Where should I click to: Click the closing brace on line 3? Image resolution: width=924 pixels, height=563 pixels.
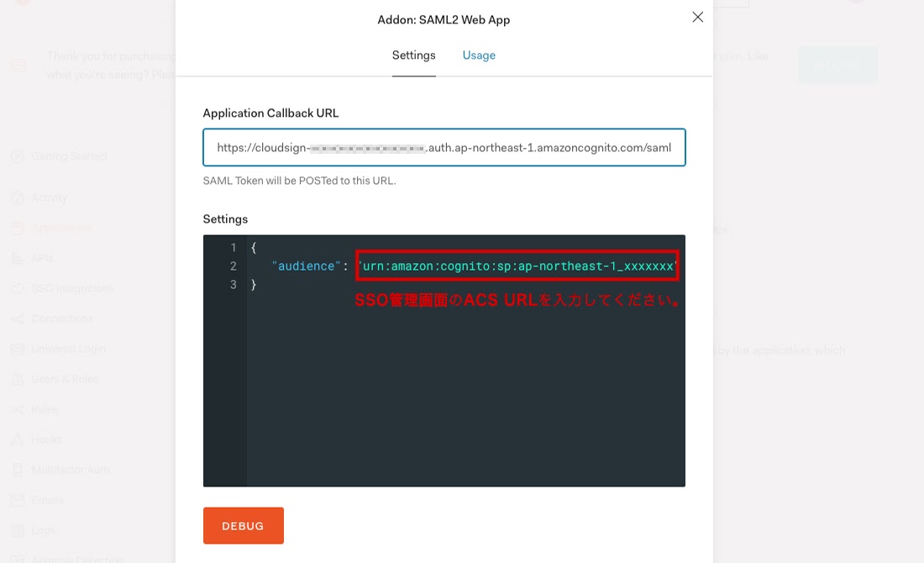coord(254,285)
